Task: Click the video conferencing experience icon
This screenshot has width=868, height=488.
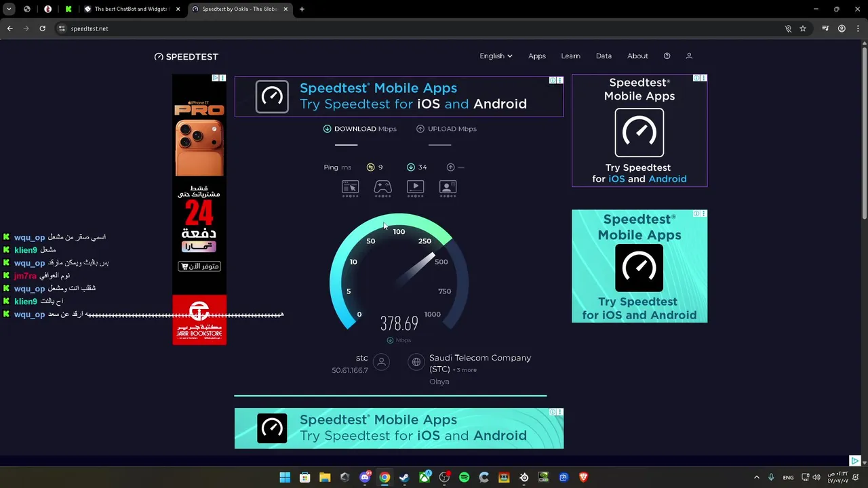Action: coord(448,187)
